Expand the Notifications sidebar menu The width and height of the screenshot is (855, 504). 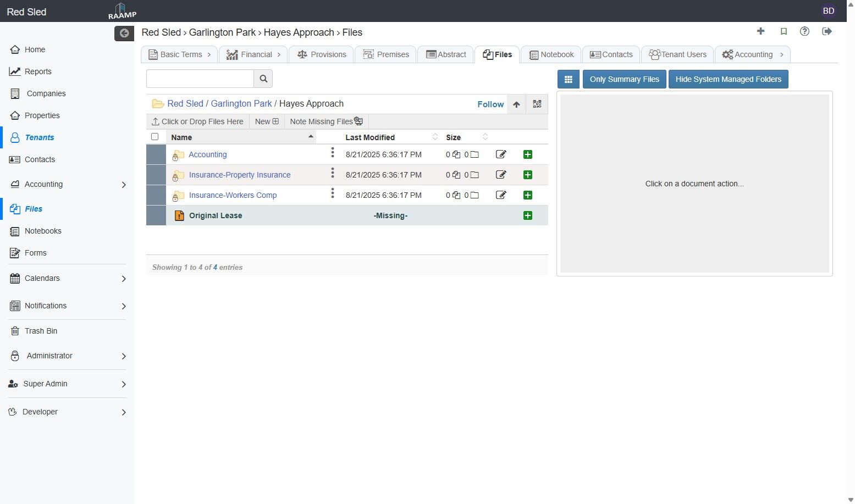pyautogui.click(x=124, y=306)
